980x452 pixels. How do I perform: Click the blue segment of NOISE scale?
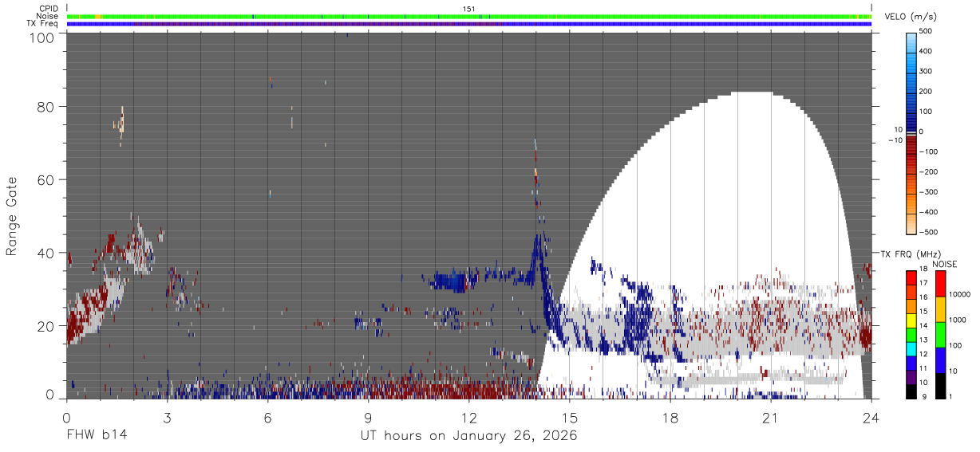tap(940, 360)
